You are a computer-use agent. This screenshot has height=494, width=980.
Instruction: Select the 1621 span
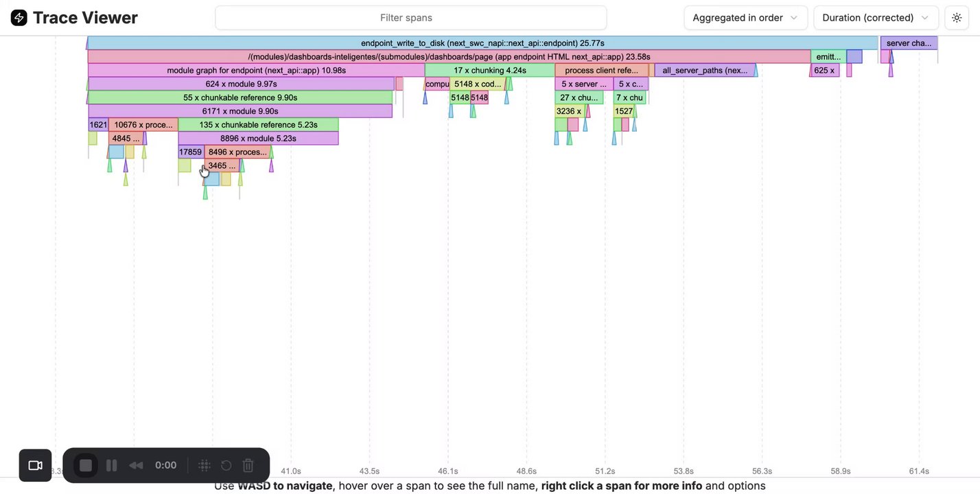pyautogui.click(x=98, y=125)
